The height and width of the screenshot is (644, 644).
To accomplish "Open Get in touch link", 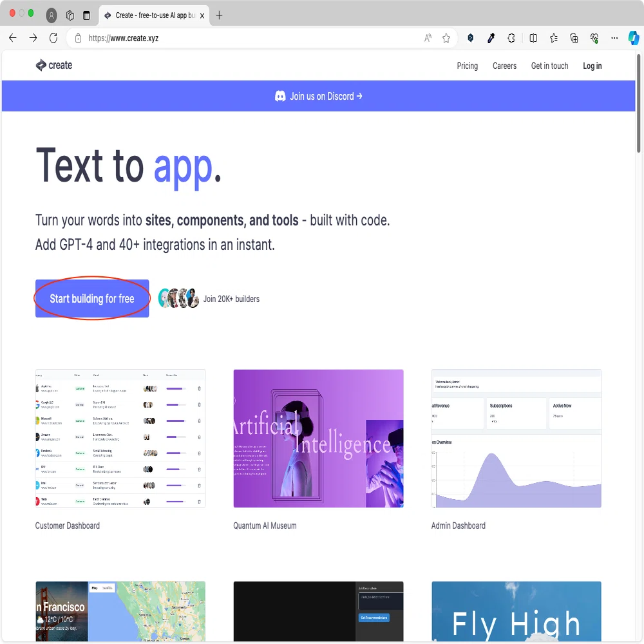I will tap(549, 66).
